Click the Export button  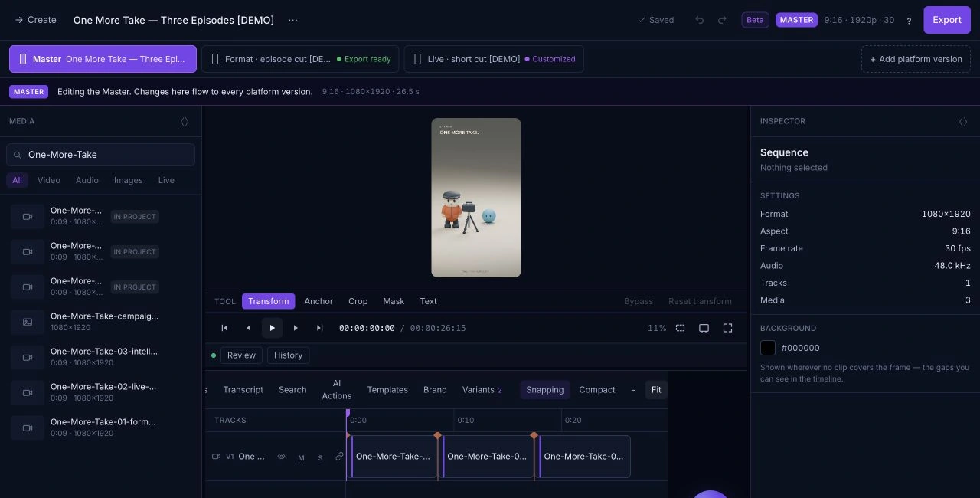coord(947,20)
